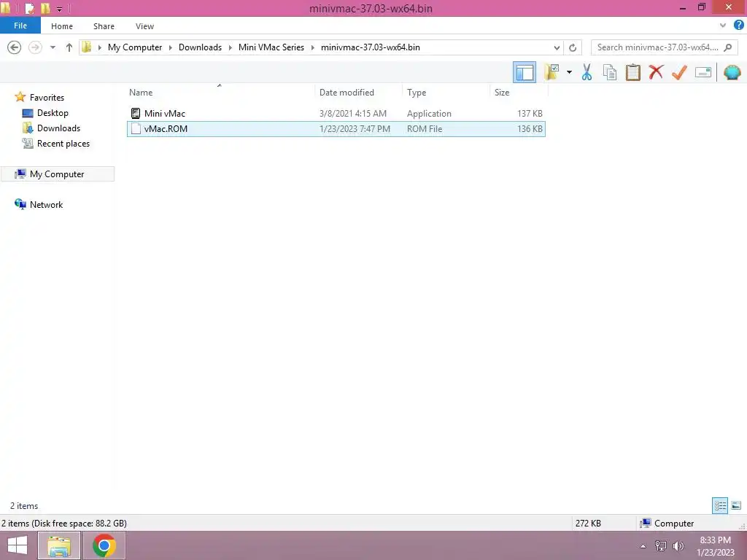The image size is (747, 560).
Task: Sort by the Size column header
Action: pyautogui.click(x=519, y=93)
